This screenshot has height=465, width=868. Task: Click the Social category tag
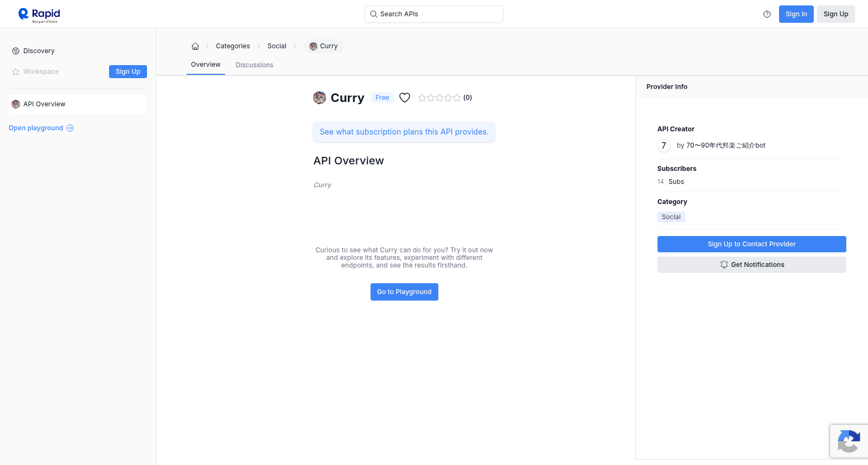point(671,217)
